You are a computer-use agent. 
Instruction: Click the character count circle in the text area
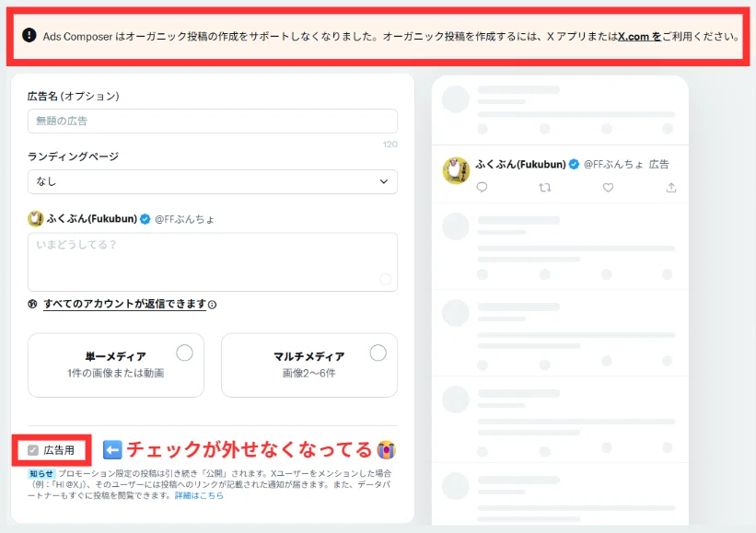(x=385, y=280)
